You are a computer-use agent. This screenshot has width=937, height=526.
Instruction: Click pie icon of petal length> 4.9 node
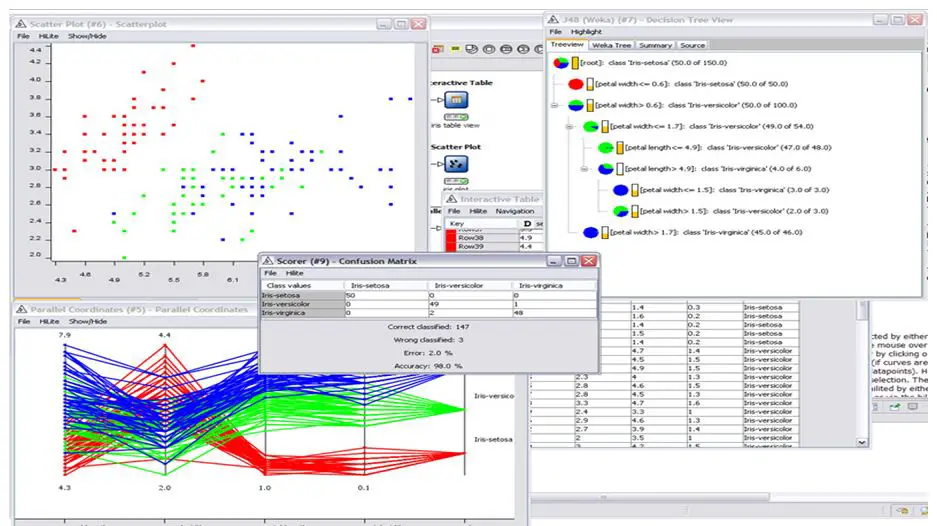pyautogui.click(x=605, y=169)
